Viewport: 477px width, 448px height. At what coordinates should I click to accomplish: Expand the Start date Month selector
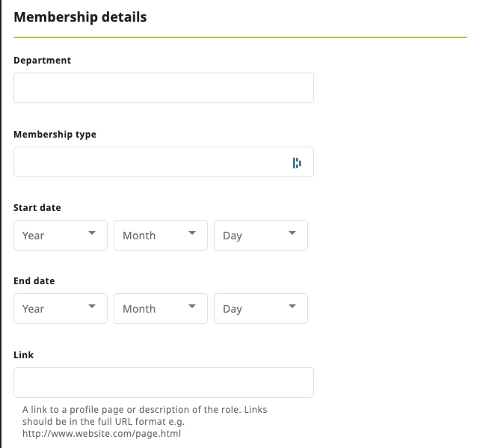point(161,235)
